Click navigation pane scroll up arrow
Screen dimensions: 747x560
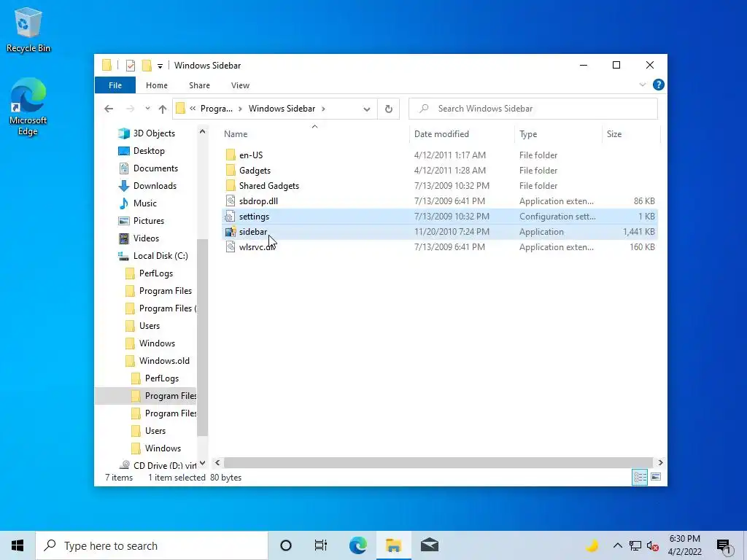(203, 131)
